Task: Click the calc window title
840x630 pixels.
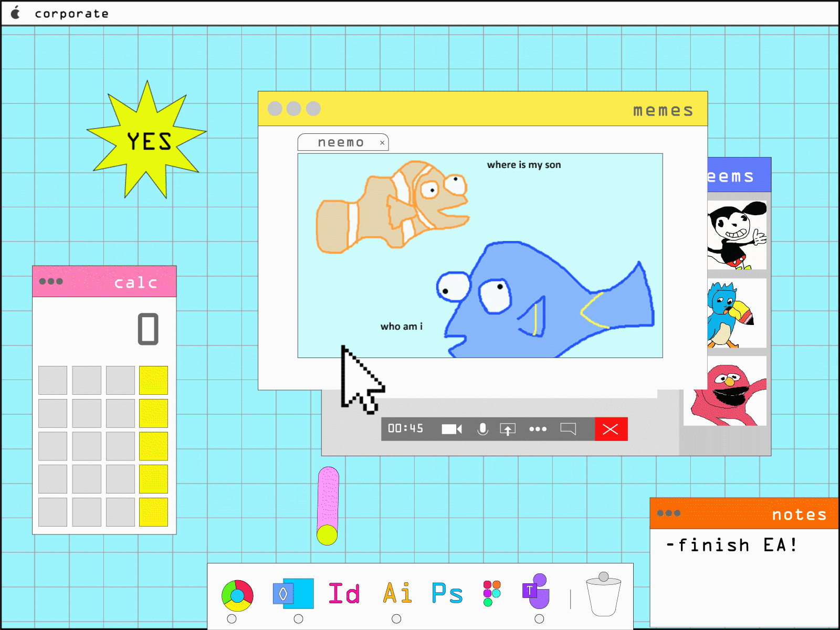Action: click(x=136, y=282)
